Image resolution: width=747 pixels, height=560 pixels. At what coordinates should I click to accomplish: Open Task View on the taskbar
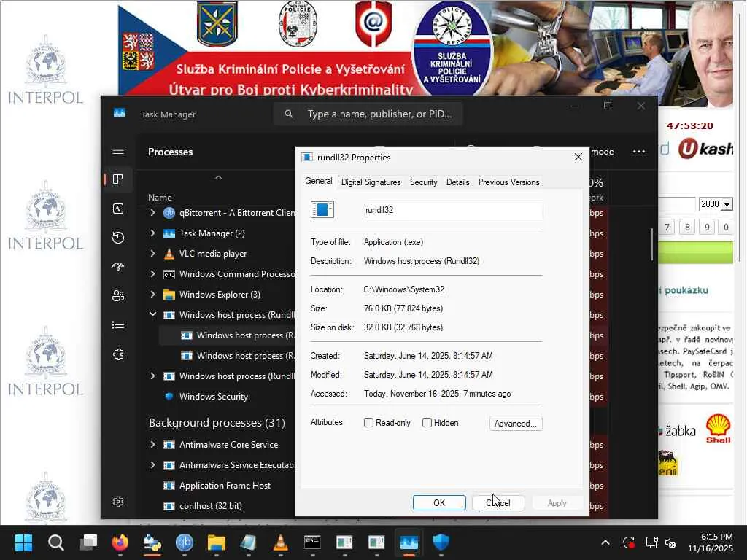[x=88, y=542]
